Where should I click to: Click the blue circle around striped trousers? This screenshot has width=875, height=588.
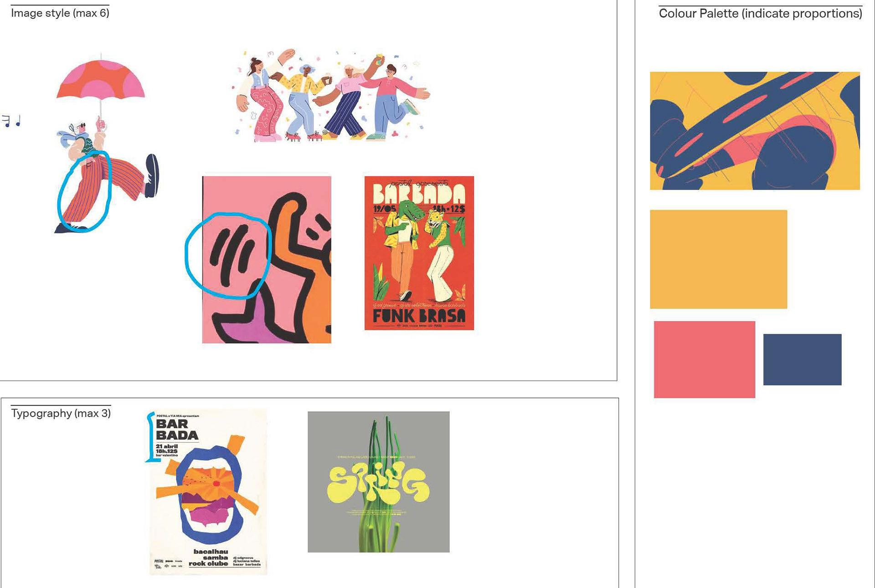pos(84,191)
